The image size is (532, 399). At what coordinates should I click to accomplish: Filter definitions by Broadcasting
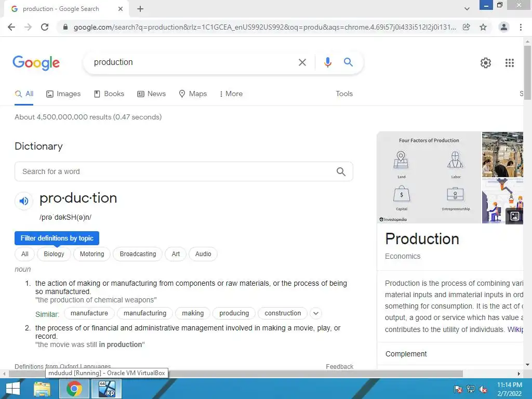click(x=138, y=254)
